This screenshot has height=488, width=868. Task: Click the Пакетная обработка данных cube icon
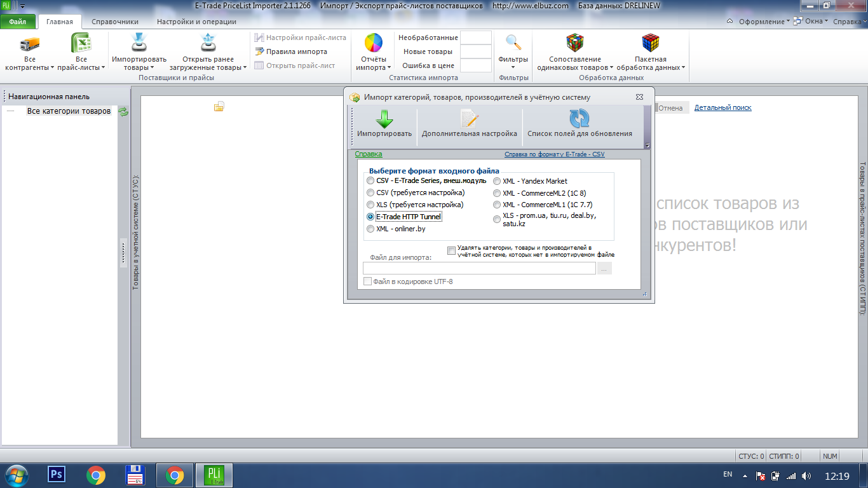pos(651,43)
